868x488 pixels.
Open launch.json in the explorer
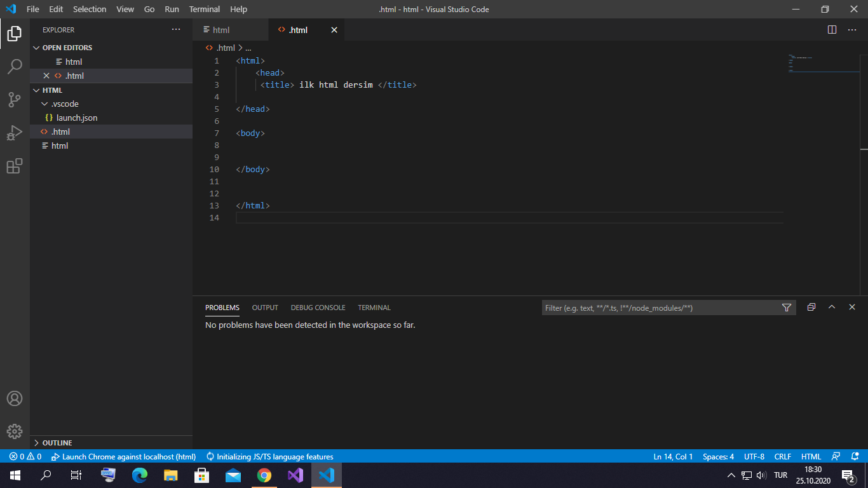pyautogui.click(x=76, y=118)
